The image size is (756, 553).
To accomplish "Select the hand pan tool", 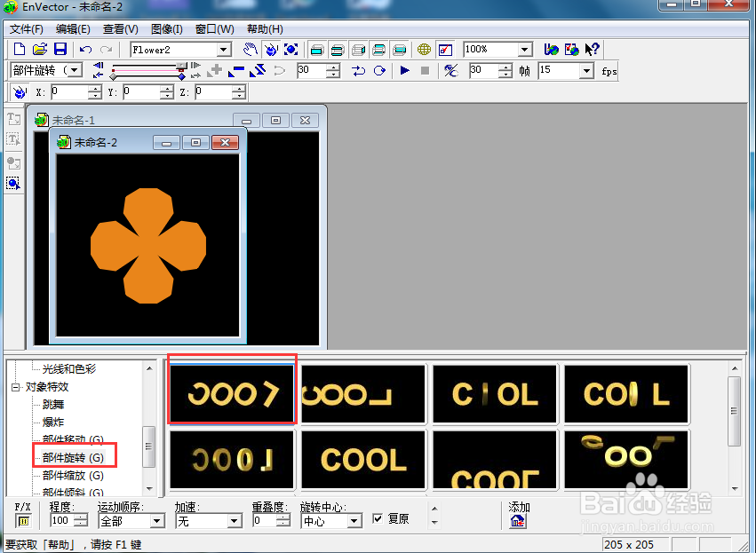I will click(251, 49).
